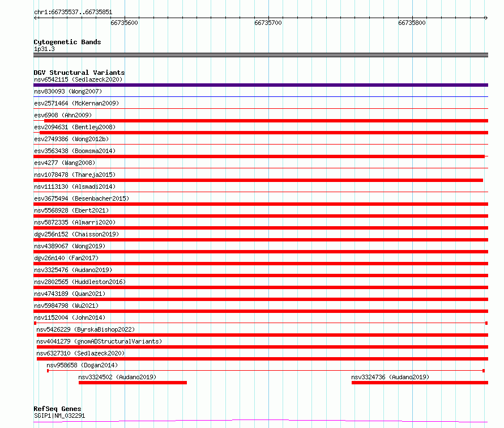The width and height of the screenshot is (504, 428).
Task: Click the magenta SGIP1 gene line
Action: click(x=260, y=421)
